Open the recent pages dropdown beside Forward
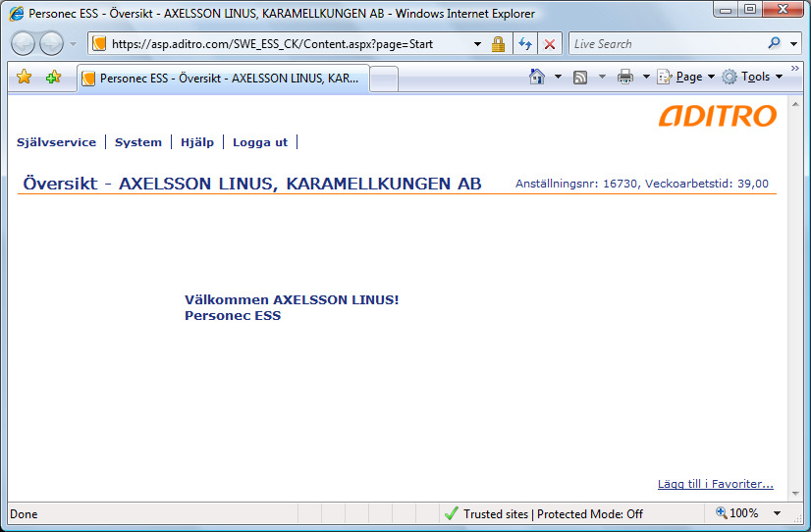This screenshot has height=532, width=811. [x=73, y=44]
